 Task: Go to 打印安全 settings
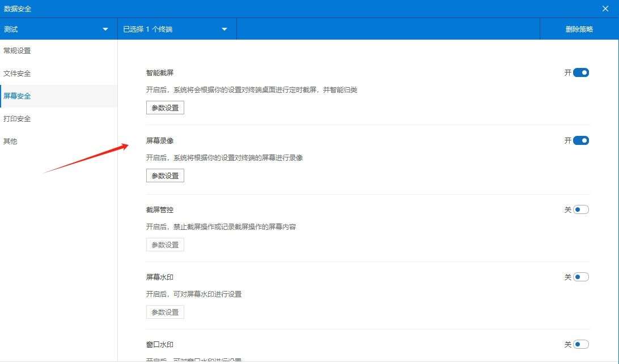18,118
